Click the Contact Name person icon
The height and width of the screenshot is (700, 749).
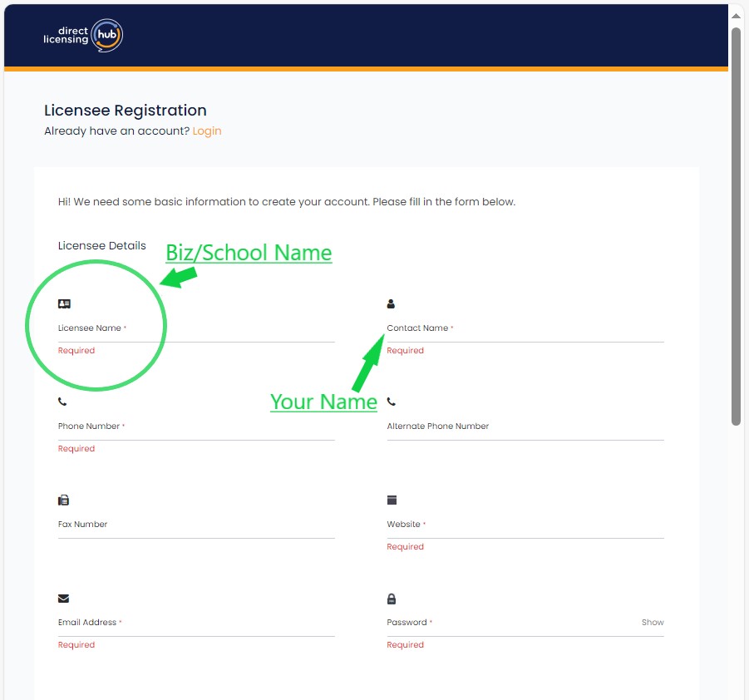[391, 303]
